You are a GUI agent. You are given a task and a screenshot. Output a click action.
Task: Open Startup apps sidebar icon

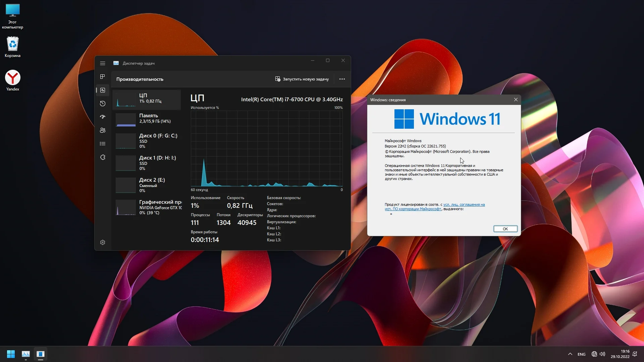pos(103,117)
